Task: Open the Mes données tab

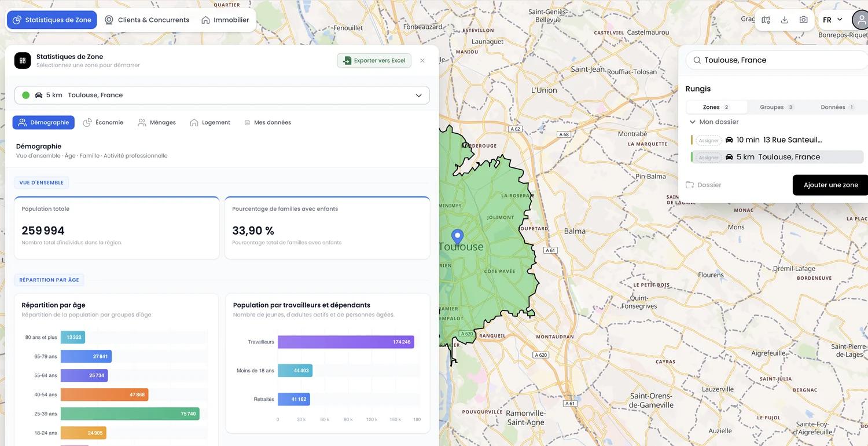Action: point(267,122)
